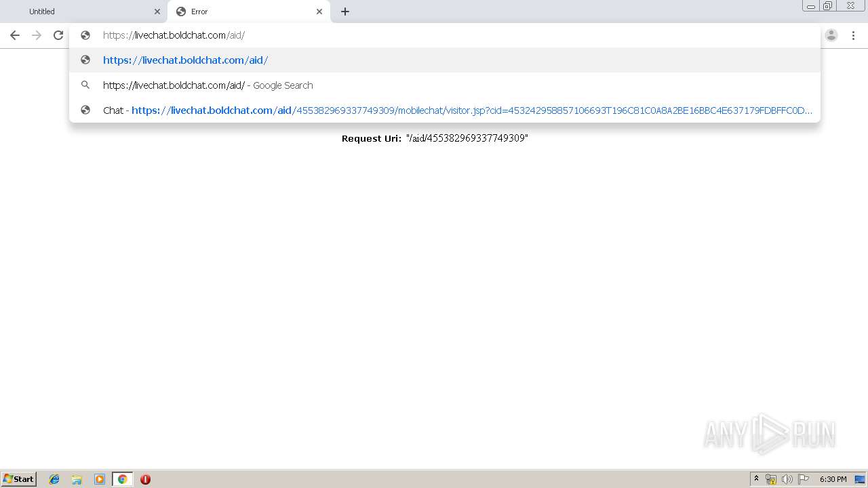The image size is (868, 488).
Task: Select the Chat mobilechat visitor.jsp suggestion
Action: click(445, 110)
